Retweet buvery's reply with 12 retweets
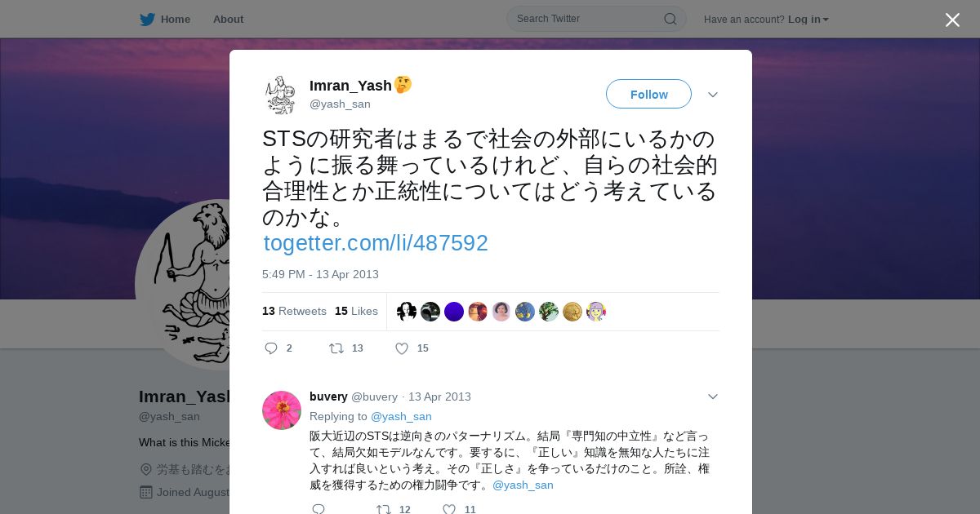980x514 pixels. point(383,509)
